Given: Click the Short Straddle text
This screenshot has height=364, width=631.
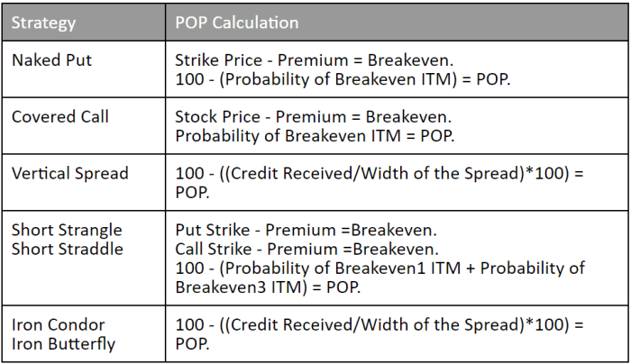Looking at the screenshot, I should 68,249.
